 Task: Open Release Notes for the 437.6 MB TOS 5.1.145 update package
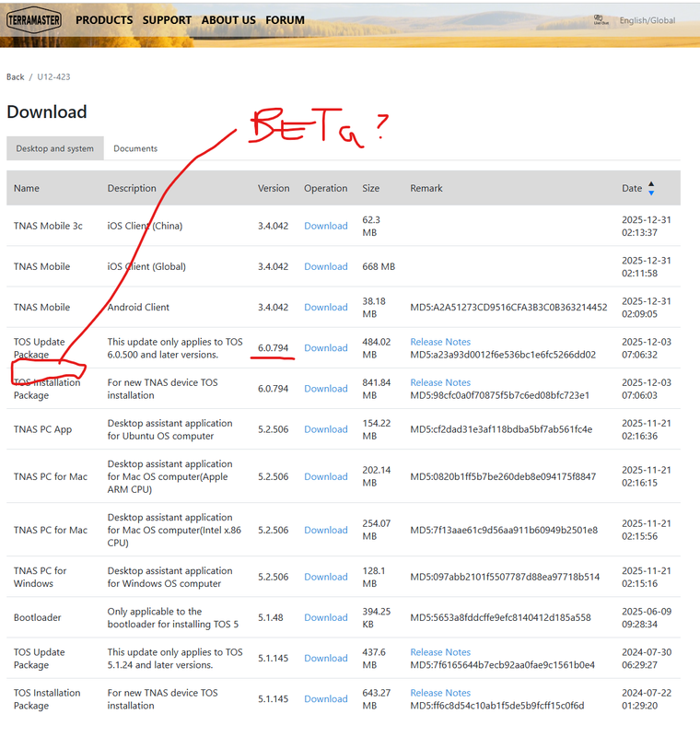pyautogui.click(x=440, y=652)
